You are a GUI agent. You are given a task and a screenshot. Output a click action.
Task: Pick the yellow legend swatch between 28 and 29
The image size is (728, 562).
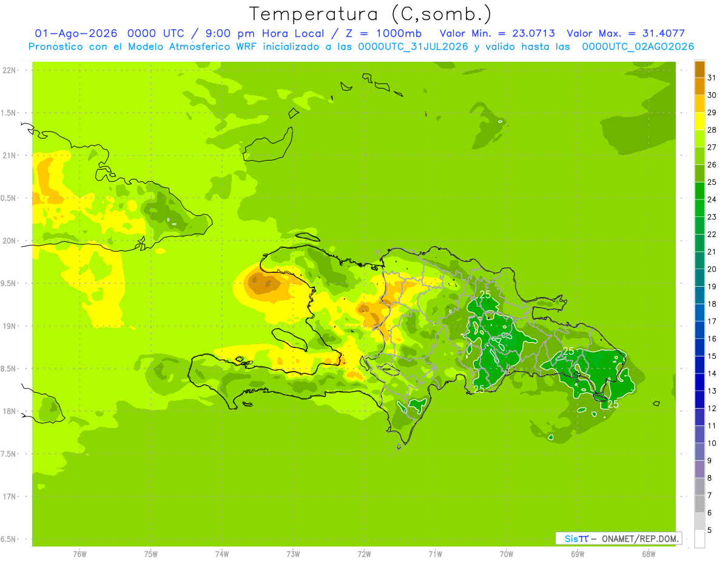pos(699,121)
